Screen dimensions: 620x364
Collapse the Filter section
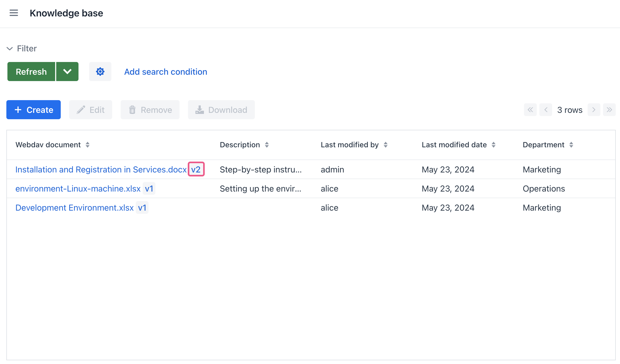(x=10, y=48)
